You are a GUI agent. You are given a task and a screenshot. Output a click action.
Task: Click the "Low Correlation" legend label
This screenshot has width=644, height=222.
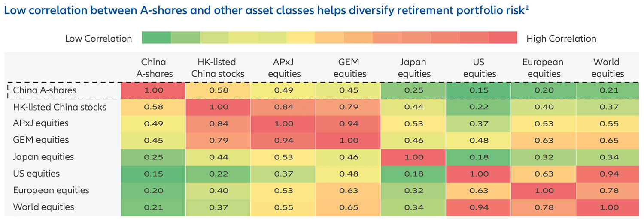[98, 39]
